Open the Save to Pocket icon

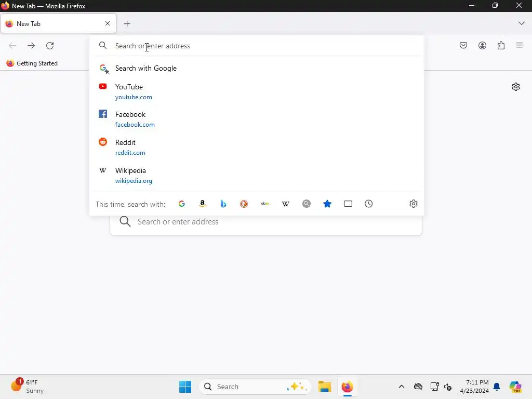click(x=463, y=45)
